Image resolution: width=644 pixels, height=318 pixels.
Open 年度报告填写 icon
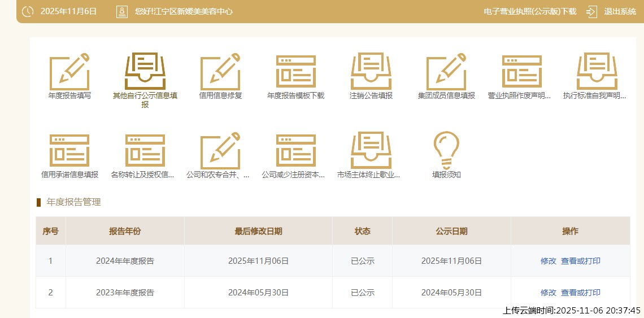tap(69, 72)
